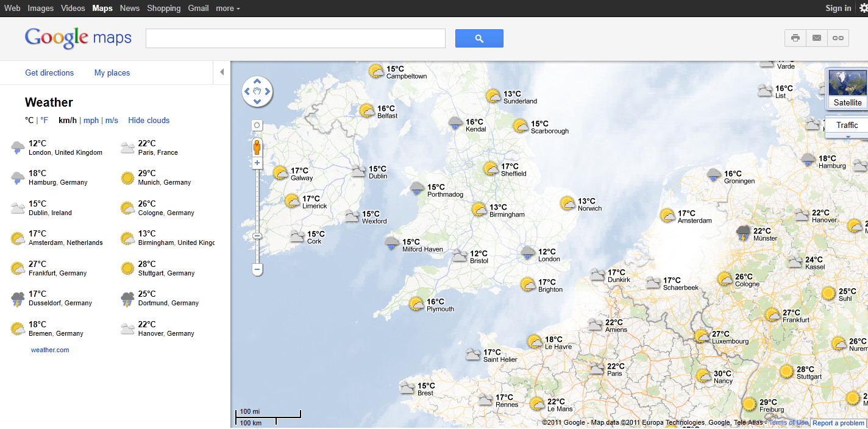Open the more dropdown menu
Screen dimensions: 868x429
228,8
